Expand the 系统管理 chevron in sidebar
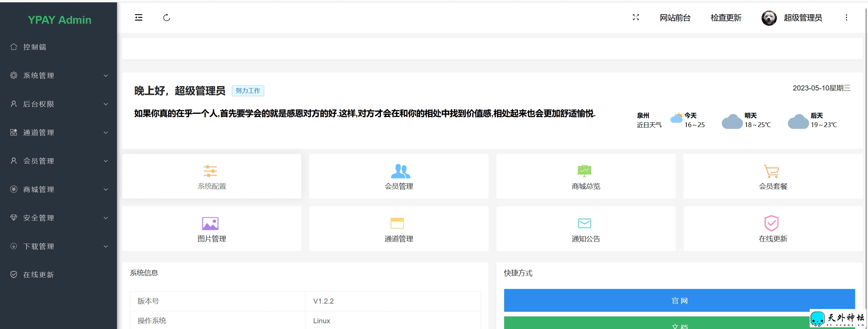868x329 pixels. tap(106, 76)
